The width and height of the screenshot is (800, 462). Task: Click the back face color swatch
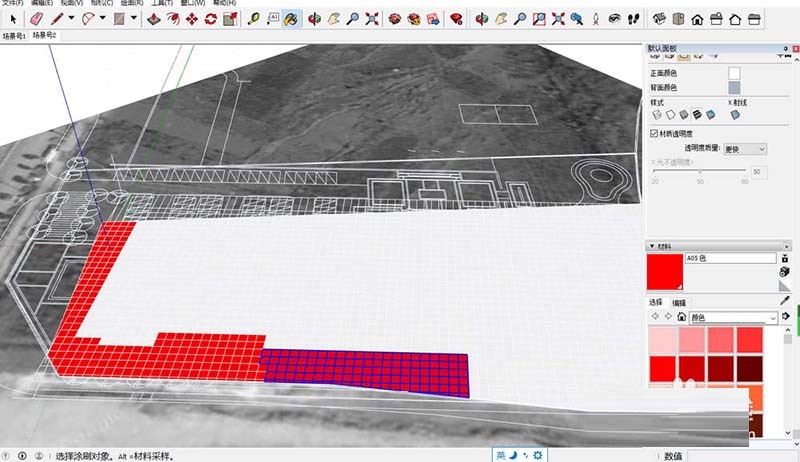click(x=734, y=88)
